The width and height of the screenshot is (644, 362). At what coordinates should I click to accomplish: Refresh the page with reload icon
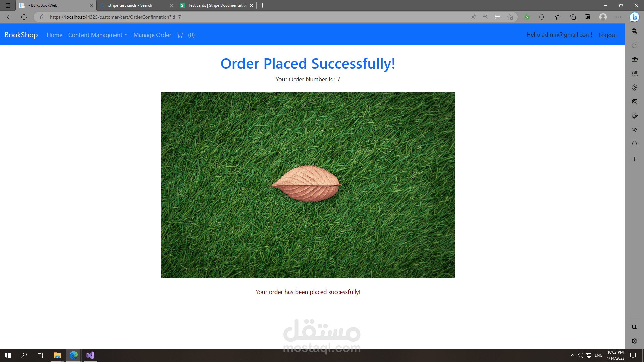[x=24, y=17]
